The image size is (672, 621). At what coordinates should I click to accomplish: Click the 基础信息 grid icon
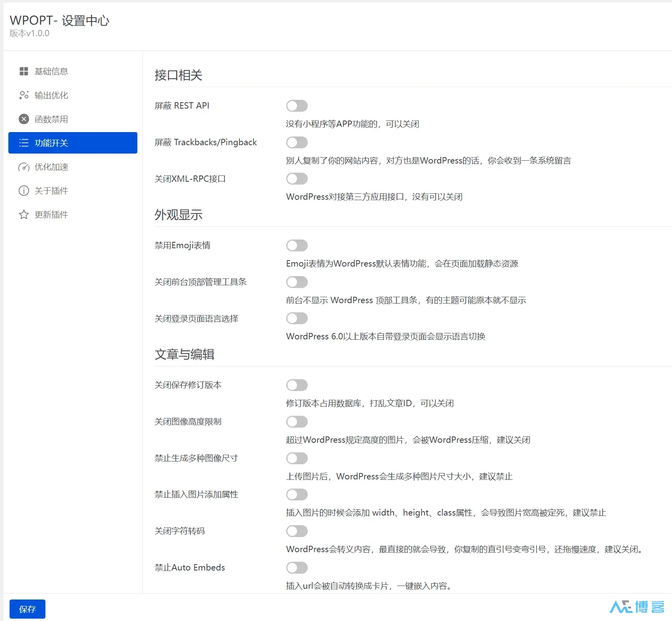tap(23, 71)
